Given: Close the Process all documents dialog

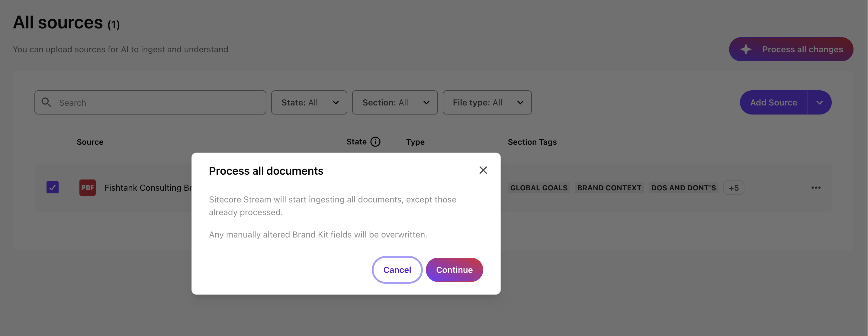Looking at the screenshot, I should pyautogui.click(x=483, y=170).
